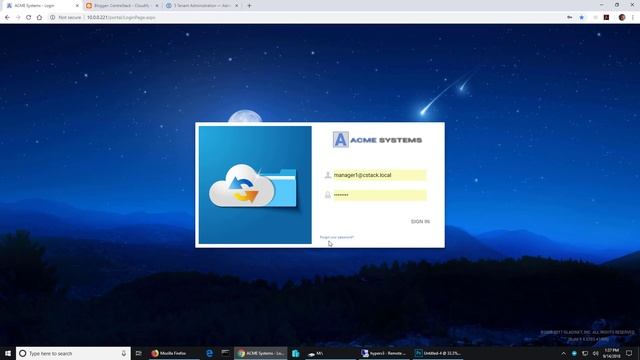Click the SIGN IN button
The image size is (640, 360).
(x=420, y=221)
